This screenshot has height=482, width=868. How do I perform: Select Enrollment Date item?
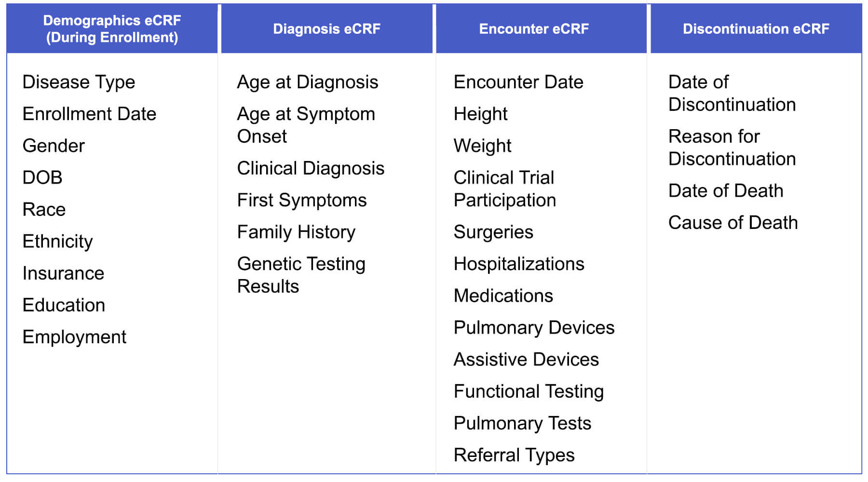[89, 114]
